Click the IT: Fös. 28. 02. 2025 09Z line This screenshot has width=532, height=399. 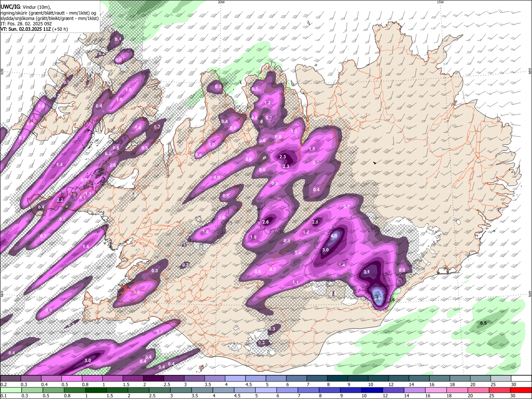point(26,24)
